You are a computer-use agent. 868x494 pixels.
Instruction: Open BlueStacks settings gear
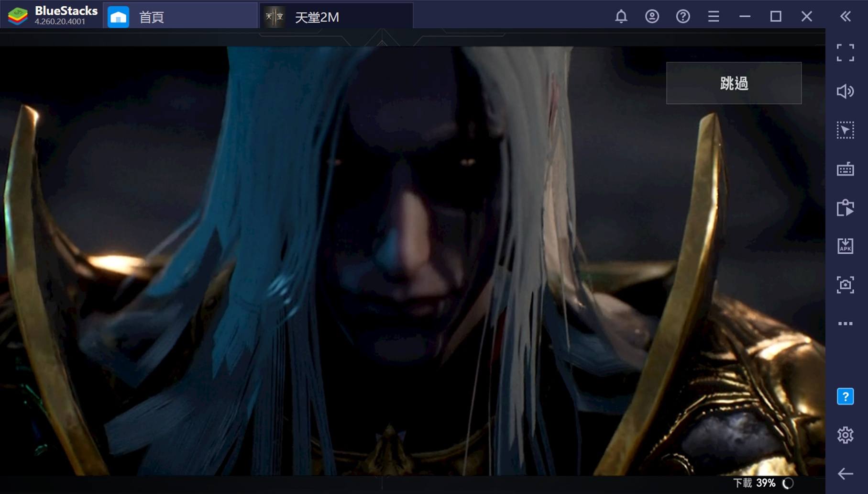point(846,435)
